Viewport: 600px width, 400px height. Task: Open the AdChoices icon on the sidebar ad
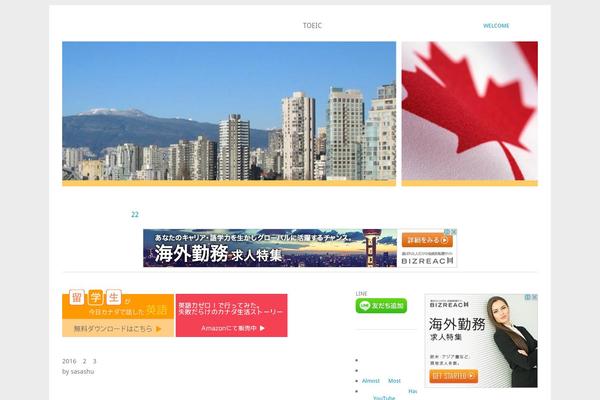528,297
